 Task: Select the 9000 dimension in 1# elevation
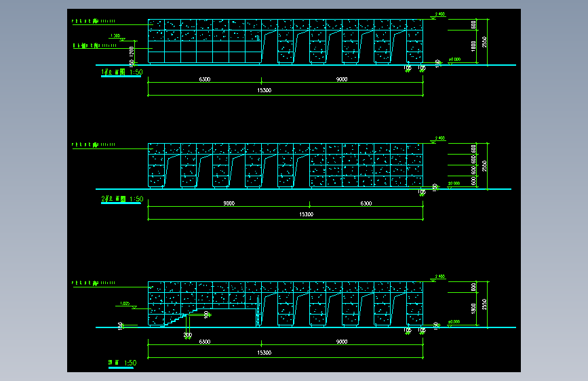(x=342, y=79)
